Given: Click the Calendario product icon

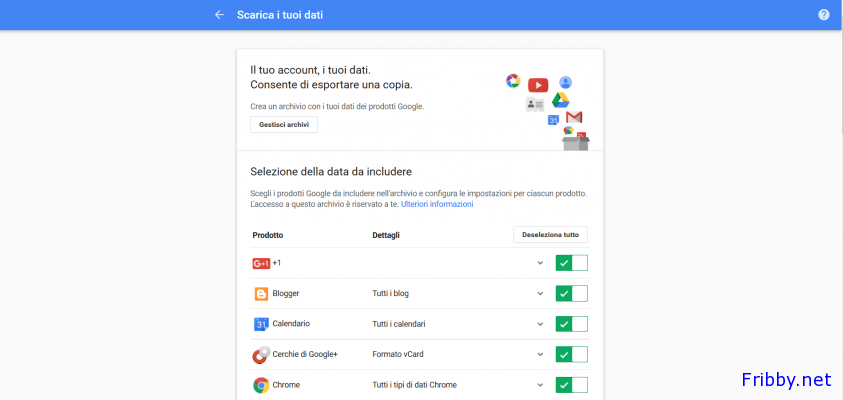Looking at the screenshot, I should tap(261, 324).
